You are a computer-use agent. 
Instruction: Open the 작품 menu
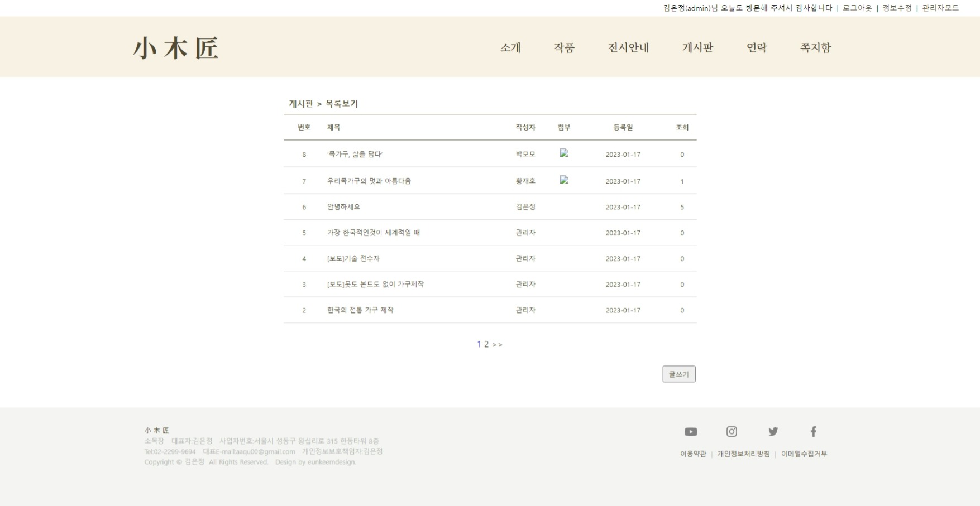pyautogui.click(x=565, y=48)
